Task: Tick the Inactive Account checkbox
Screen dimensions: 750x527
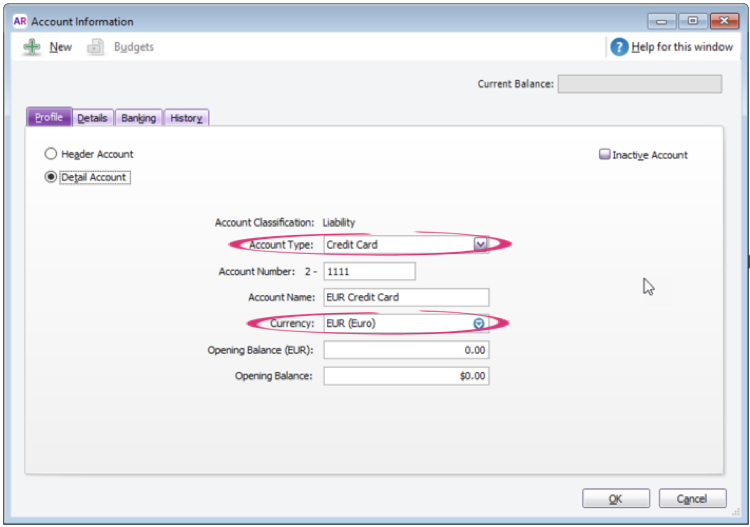Action: coord(604,155)
